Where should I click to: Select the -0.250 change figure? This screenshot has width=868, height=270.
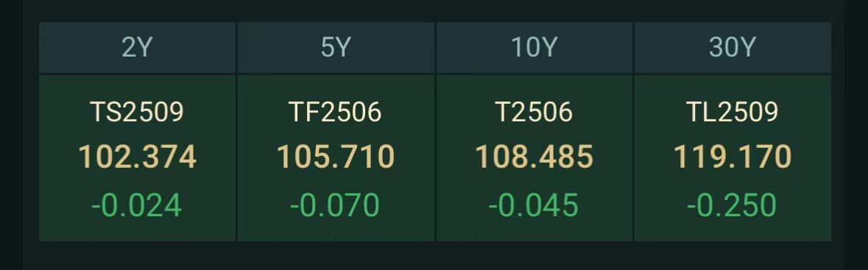(x=731, y=205)
